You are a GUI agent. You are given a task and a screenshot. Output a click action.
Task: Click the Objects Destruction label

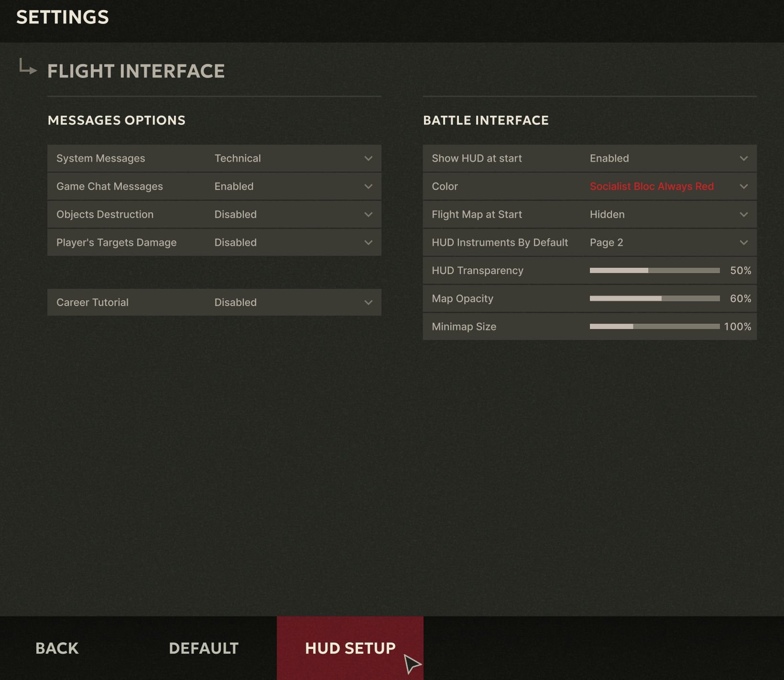coord(105,215)
